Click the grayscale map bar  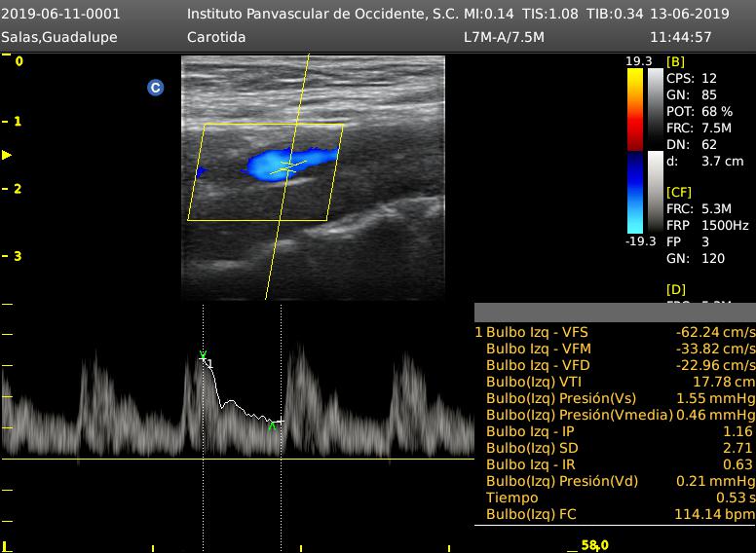(655, 151)
